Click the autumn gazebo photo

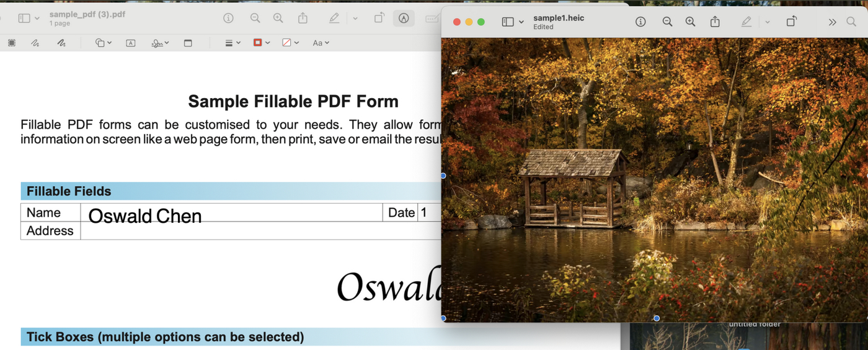654,179
